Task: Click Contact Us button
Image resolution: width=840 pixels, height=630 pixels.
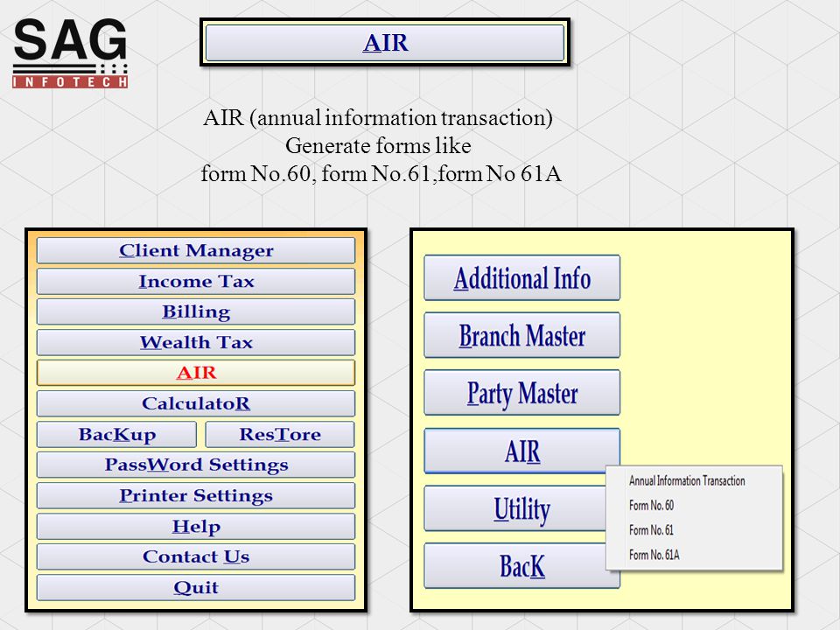Action: [195, 556]
